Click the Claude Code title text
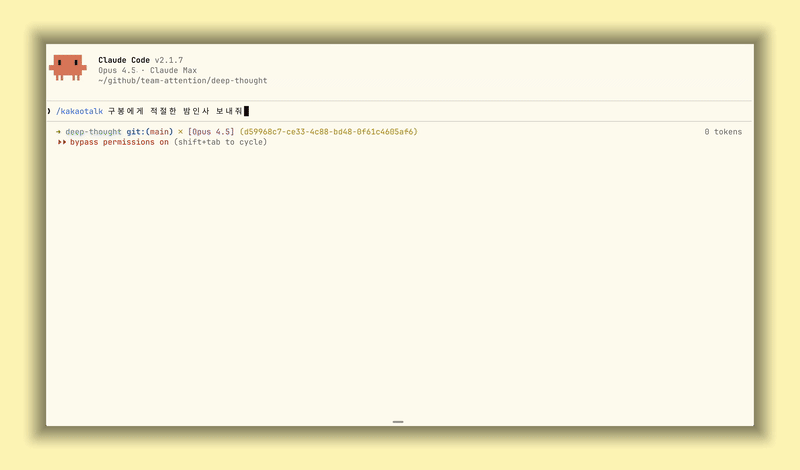 click(124, 60)
